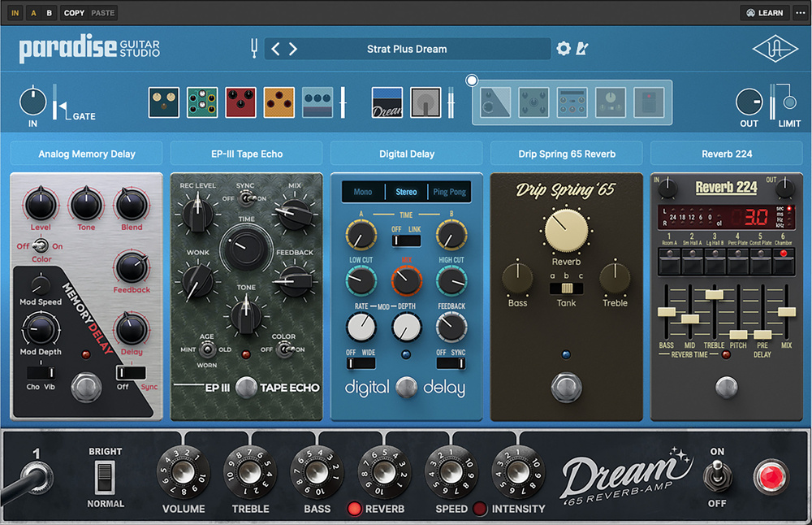Open the settings gear next to preset name

click(564, 49)
